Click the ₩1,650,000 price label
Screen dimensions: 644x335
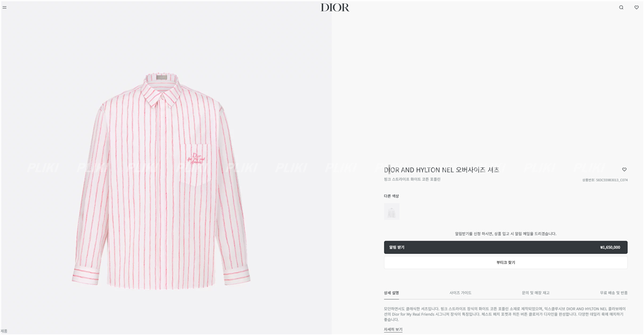pyautogui.click(x=610, y=247)
